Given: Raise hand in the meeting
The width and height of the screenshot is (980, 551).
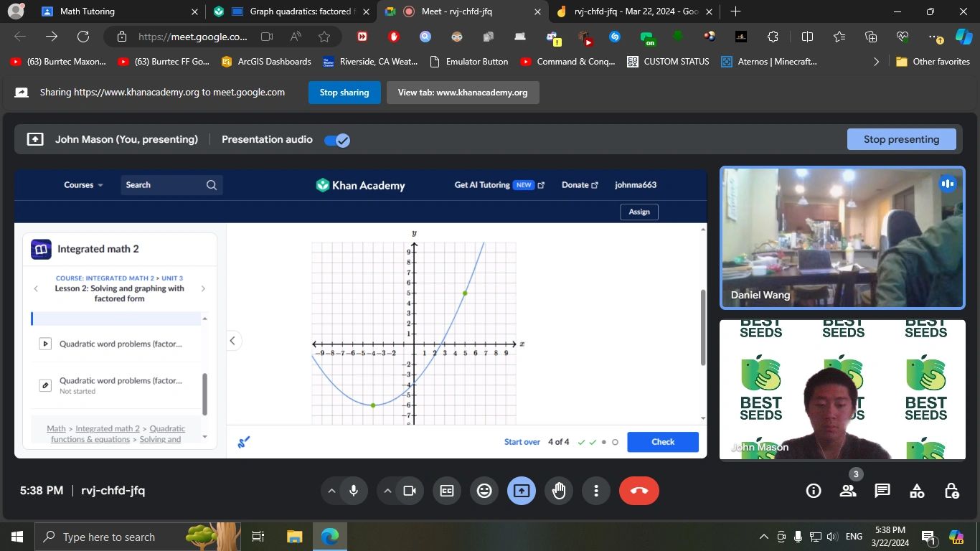Looking at the screenshot, I should (559, 490).
